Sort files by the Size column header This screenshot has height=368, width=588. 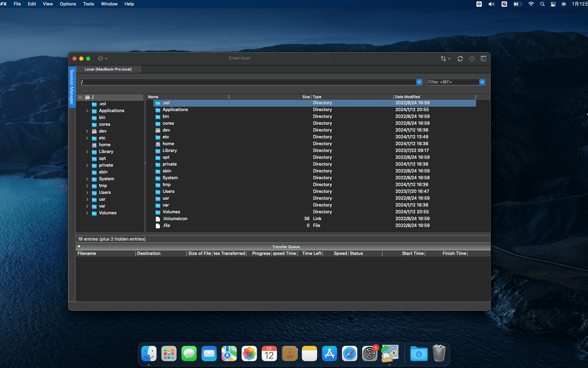[x=306, y=97]
